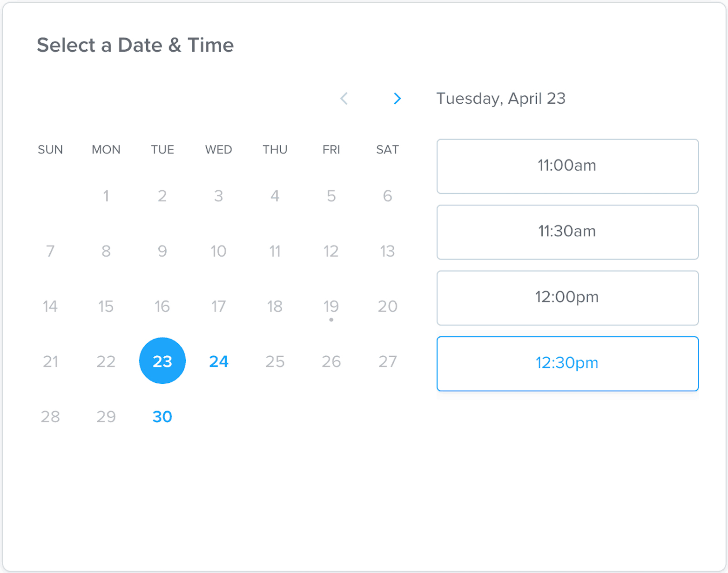Click date 16 in the calendar

pos(162,306)
